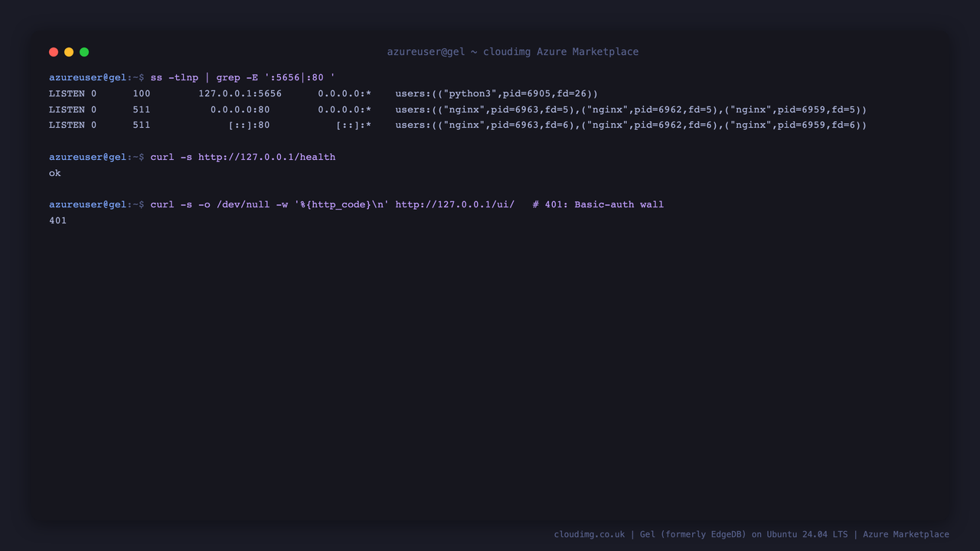Click the nginx users entry with fd=5
980x551 pixels.
pos(631,109)
